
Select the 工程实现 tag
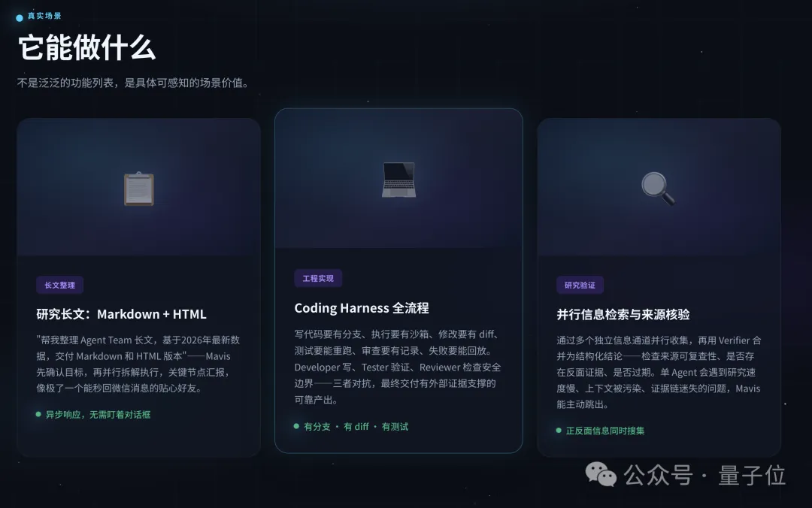click(318, 278)
